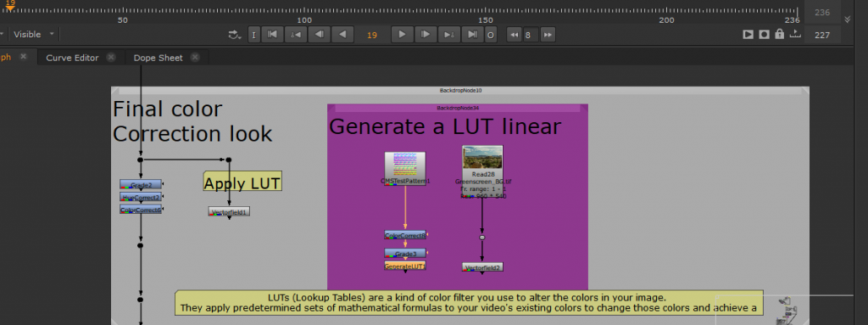
Task: Play the sequence backward
Action: click(342, 35)
